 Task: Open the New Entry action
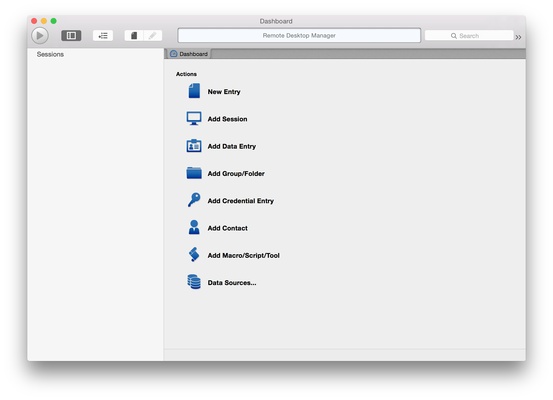coord(224,92)
